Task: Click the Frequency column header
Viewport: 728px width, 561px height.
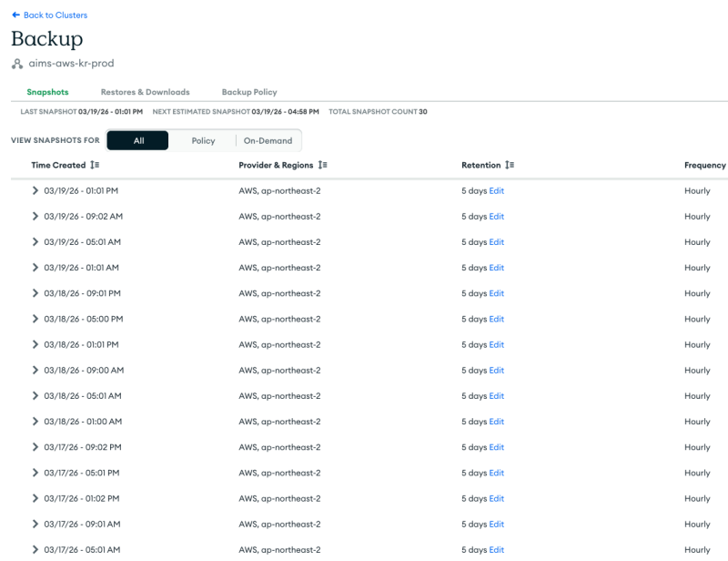Action: [x=704, y=166]
